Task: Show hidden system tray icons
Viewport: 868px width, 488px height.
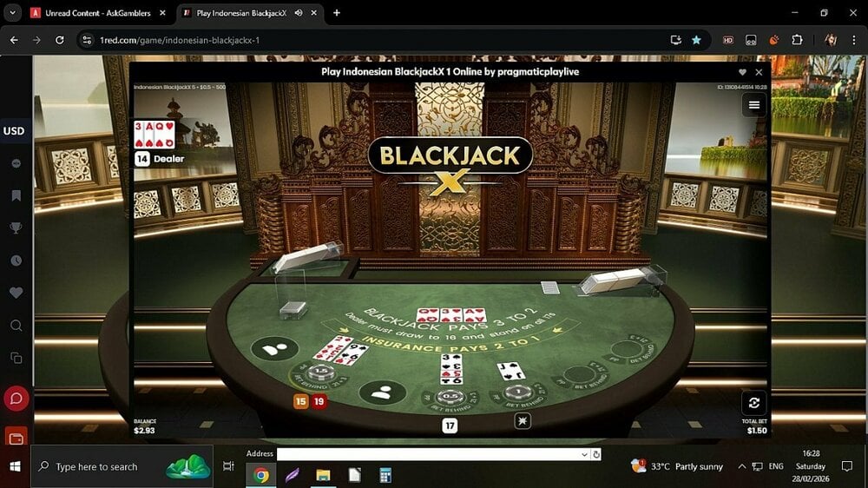Action: pyautogui.click(x=741, y=466)
